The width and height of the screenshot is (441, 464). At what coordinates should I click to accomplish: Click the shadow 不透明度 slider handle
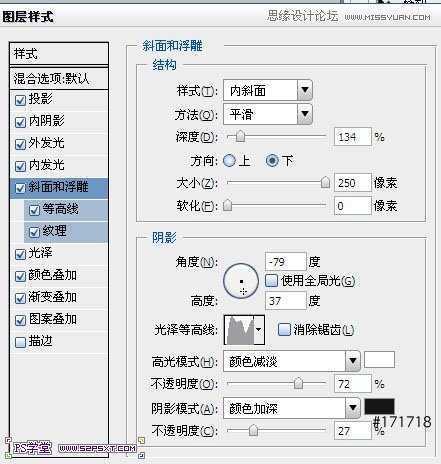pos(253,430)
